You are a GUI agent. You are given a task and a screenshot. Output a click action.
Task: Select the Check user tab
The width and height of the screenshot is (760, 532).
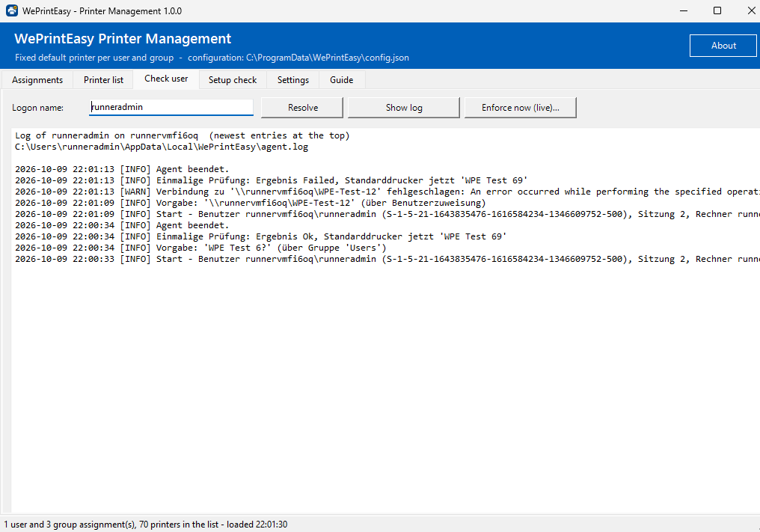[x=166, y=79]
